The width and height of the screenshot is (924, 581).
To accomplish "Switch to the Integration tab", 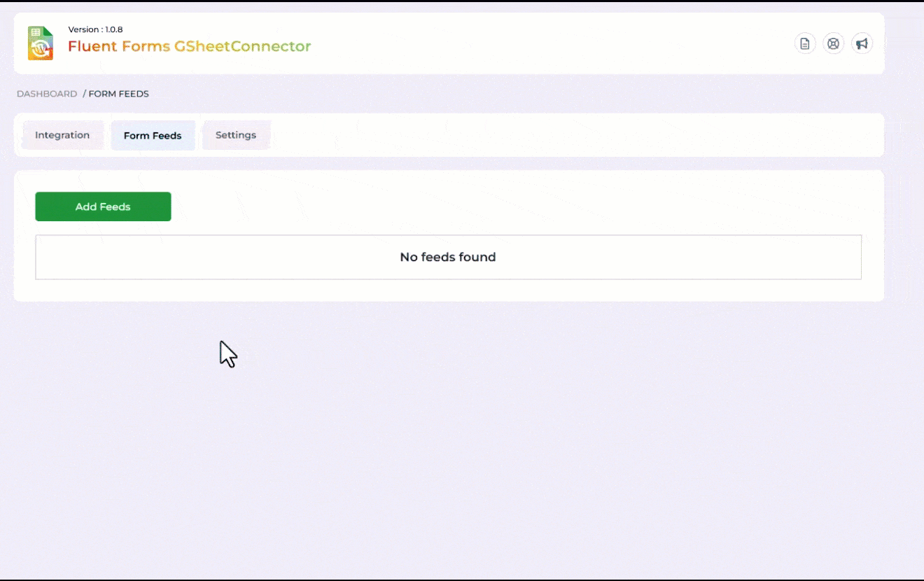I will [62, 135].
